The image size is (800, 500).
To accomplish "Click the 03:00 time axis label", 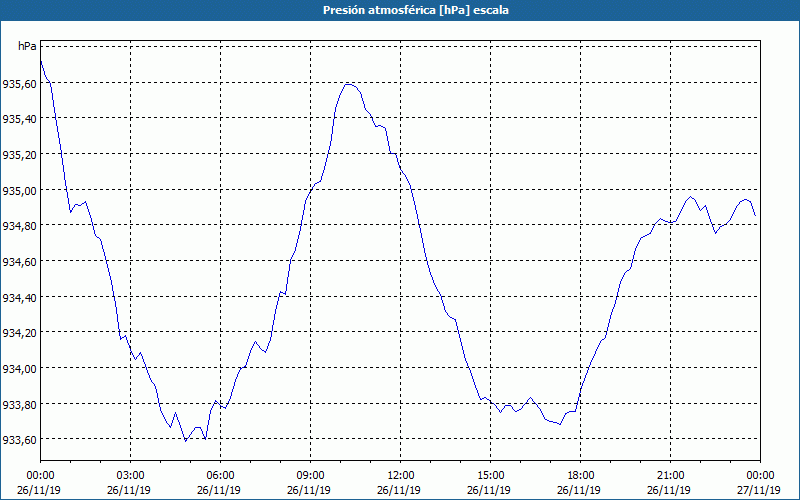I will click(131, 476).
